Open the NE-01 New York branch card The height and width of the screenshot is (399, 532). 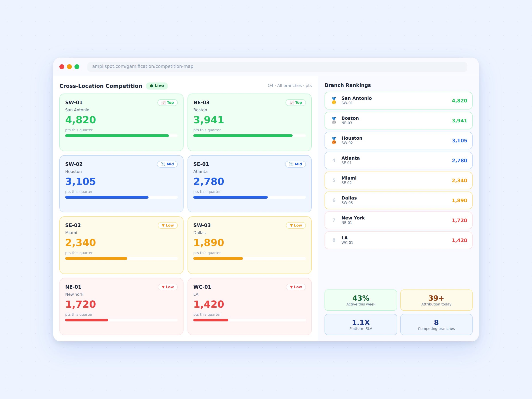pos(121,307)
